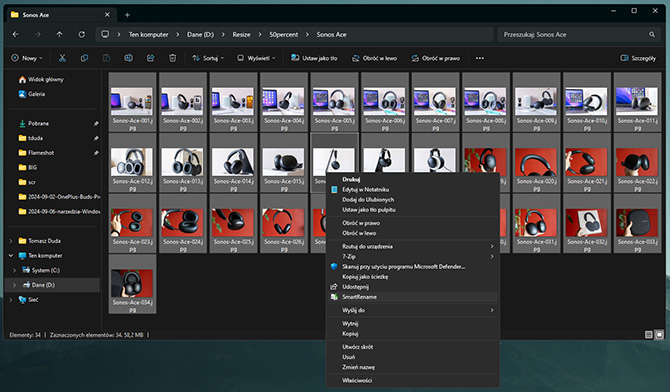This screenshot has width=670, height=392.
Task: Click Dane (D:) in breadcrumb path
Action: point(200,35)
